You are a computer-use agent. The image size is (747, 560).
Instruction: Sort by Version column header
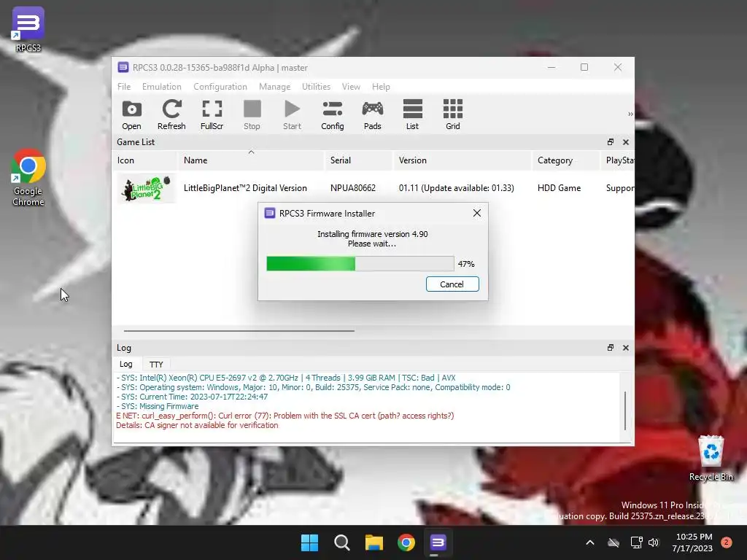pos(462,160)
